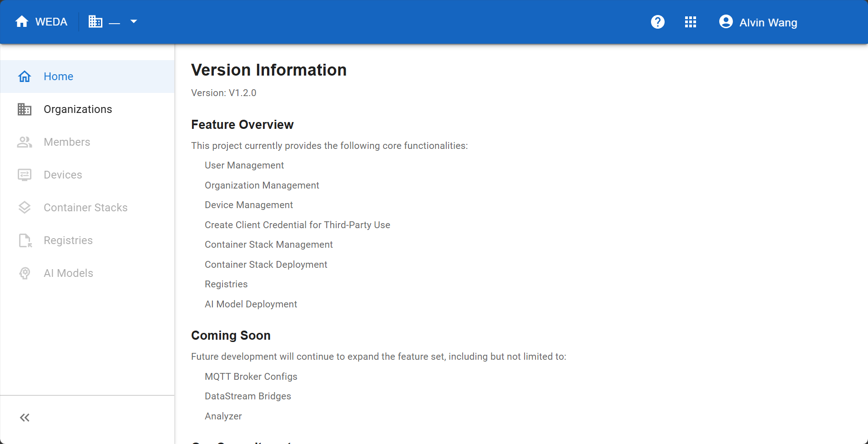The height and width of the screenshot is (444, 868).
Task: Click the AI Models head icon
Action: coord(25,273)
